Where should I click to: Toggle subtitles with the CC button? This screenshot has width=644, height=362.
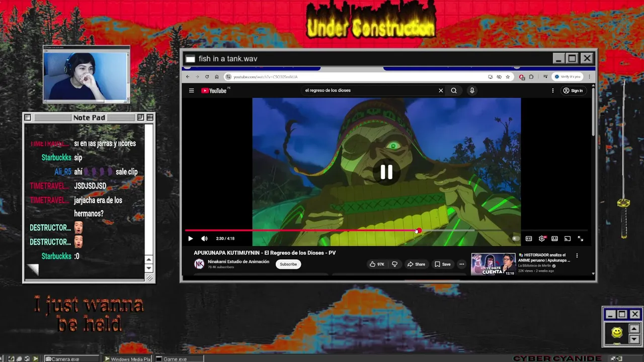pyautogui.click(x=529, y=239)
